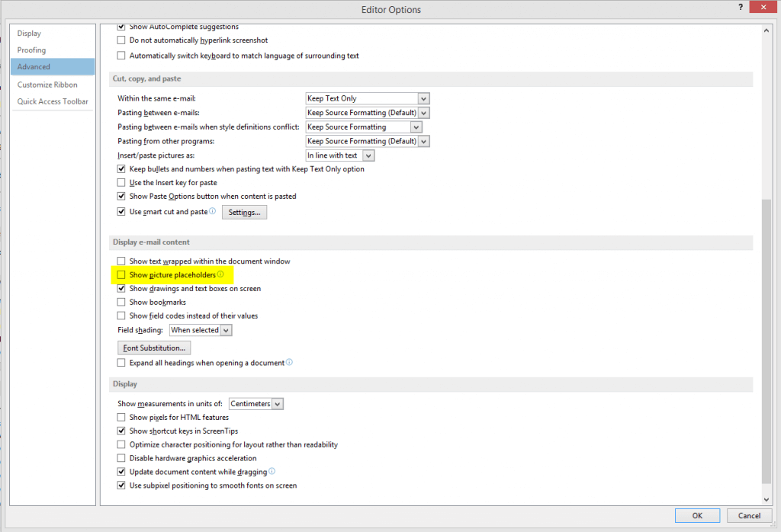The height and width of the screenshot is (532, 781).
Task: Click Font Substitution button
Action: point(154,348)
